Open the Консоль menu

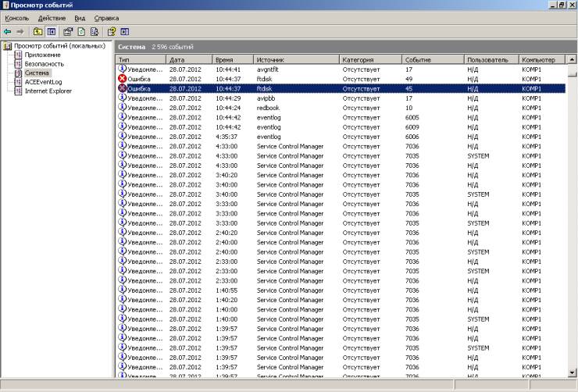17,18
